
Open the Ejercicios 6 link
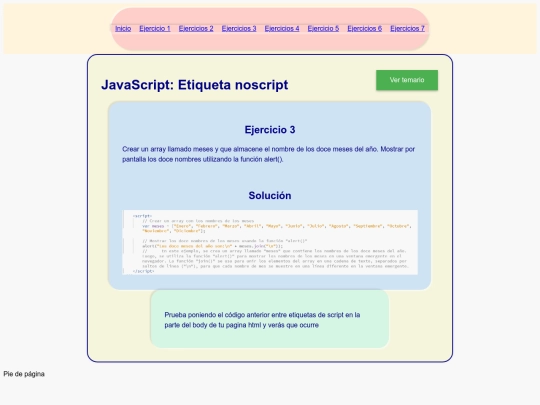pos(364,29)
